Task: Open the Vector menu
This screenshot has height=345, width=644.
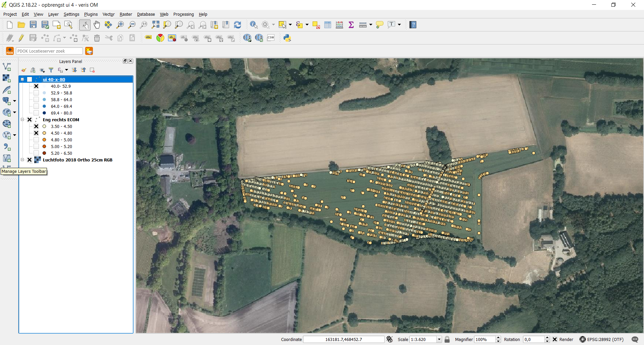Action: [108, 14]
